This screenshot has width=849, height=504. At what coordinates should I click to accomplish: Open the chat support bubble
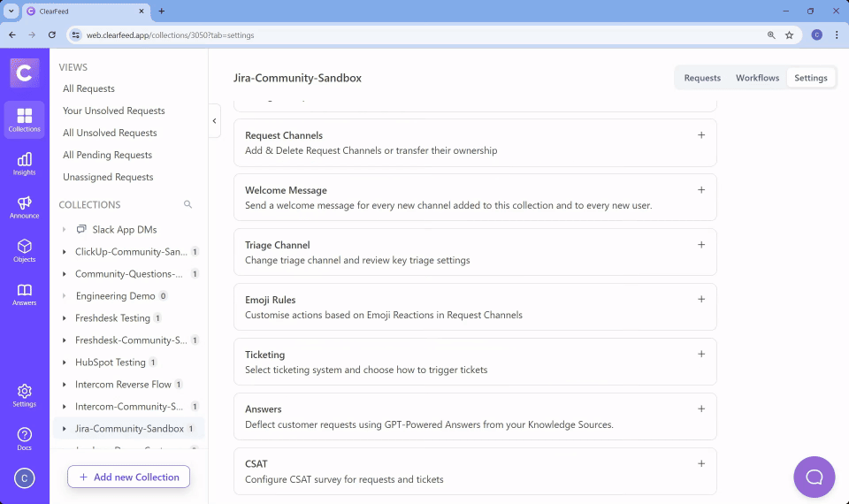[x=814, y=477]
